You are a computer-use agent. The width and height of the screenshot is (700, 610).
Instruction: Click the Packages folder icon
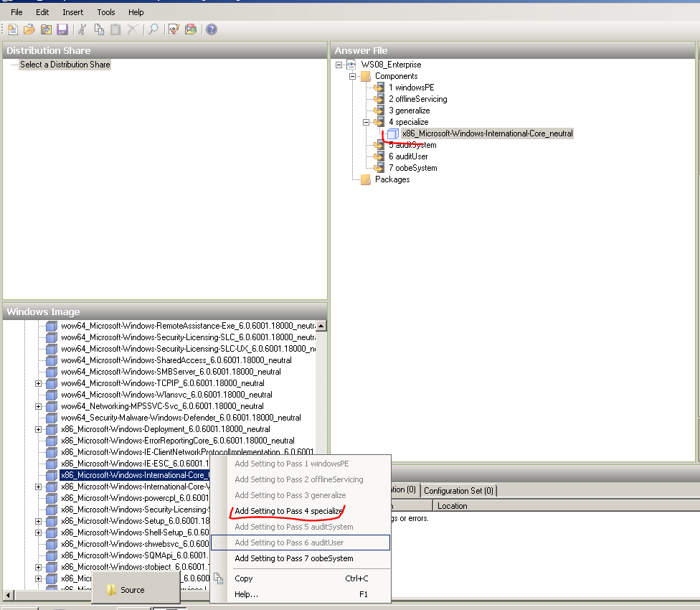366,179
